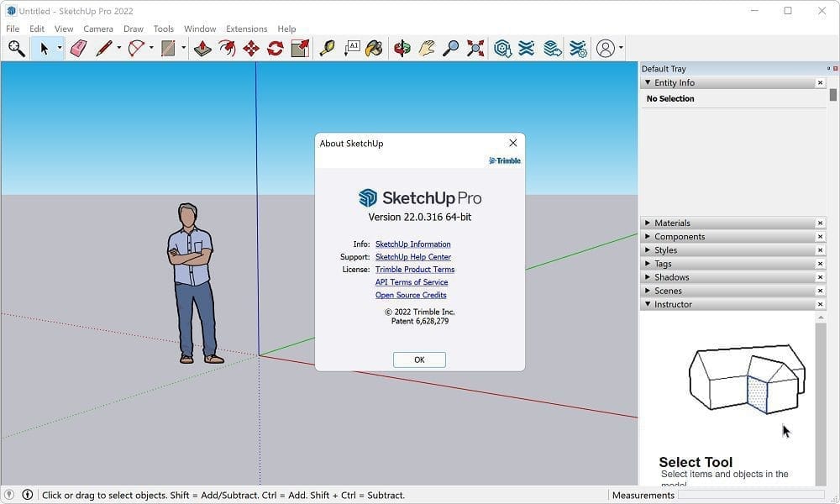Open the Help menu
Viewport: 840px width, 504px height.
pyautogui.click(x=286, y=29)
